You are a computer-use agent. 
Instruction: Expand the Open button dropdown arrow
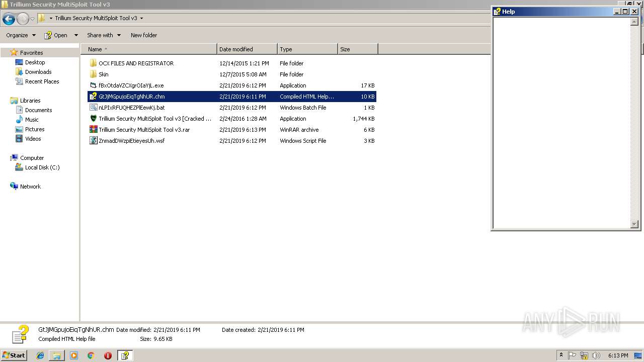[76, 35]
